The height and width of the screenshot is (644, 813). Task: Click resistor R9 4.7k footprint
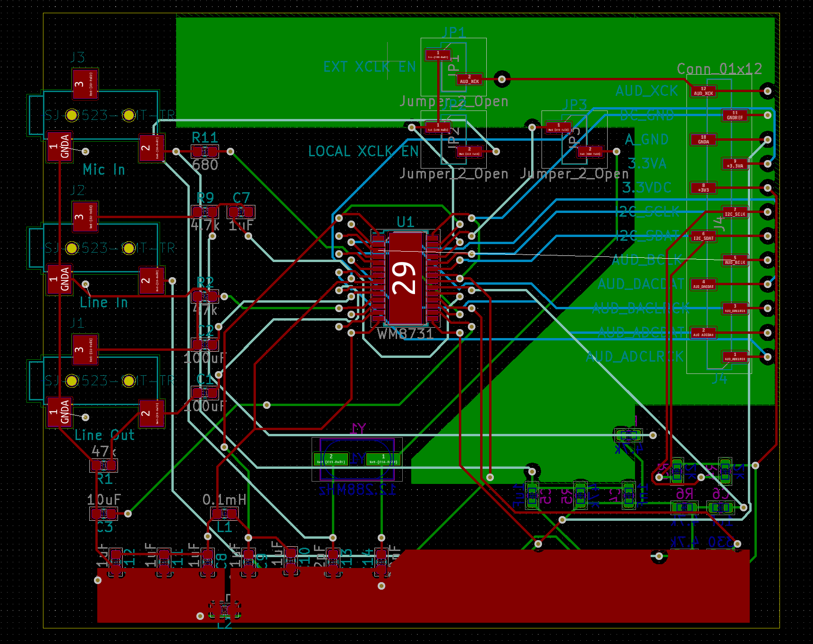204,212
